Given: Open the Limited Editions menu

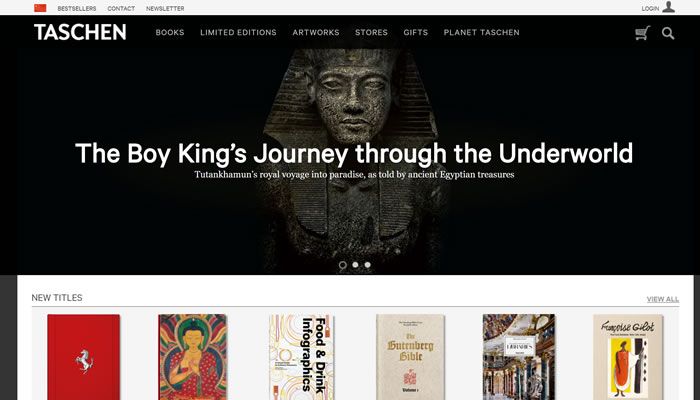Looking at the screenshot, I should point(238,33).
